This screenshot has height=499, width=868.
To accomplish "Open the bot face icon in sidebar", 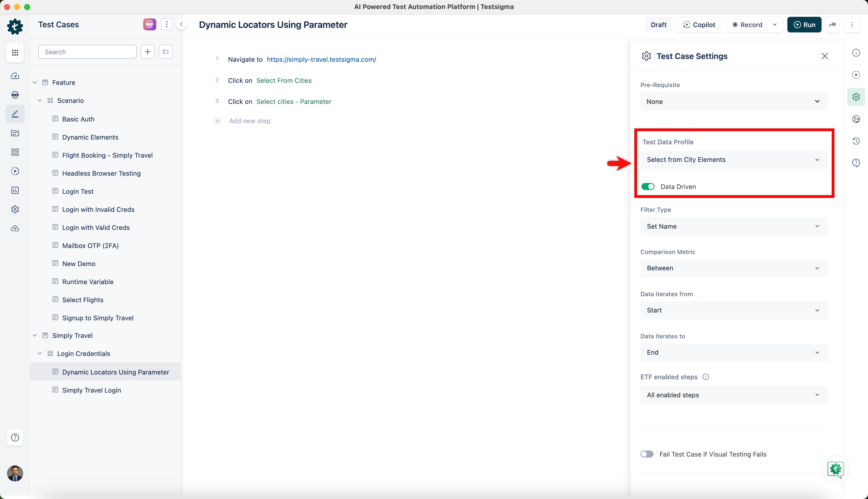I will click(15, 95).
